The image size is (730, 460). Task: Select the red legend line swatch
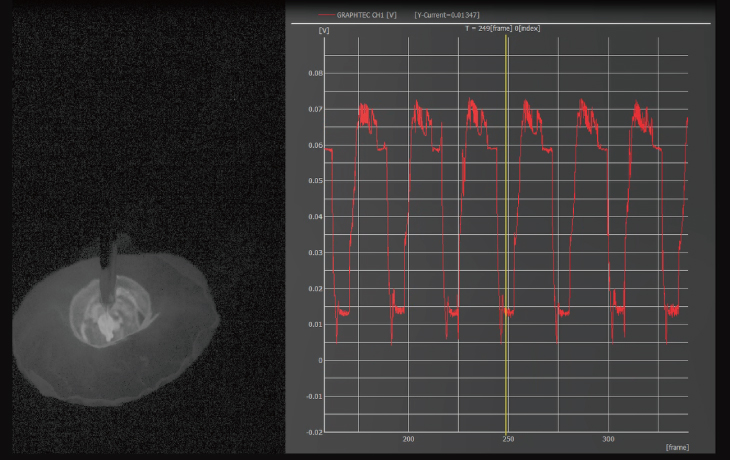point(328,16)
